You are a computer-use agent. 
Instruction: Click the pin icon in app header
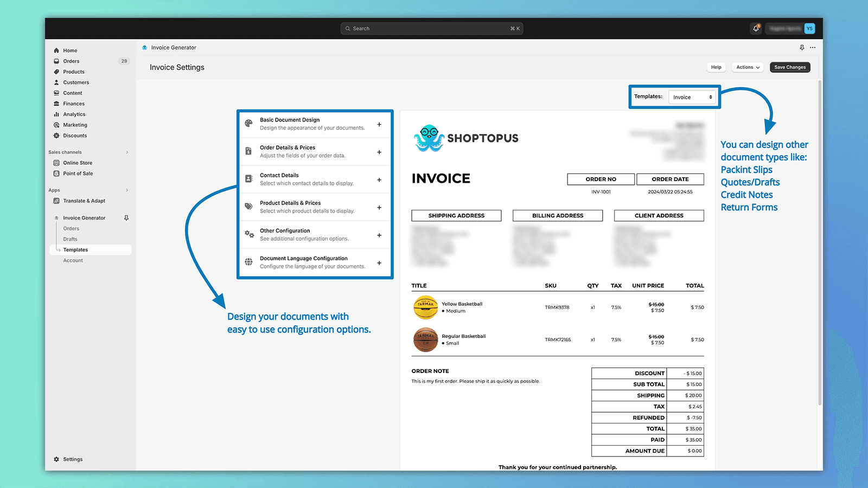pyautogui.click(x=802, y=48)
